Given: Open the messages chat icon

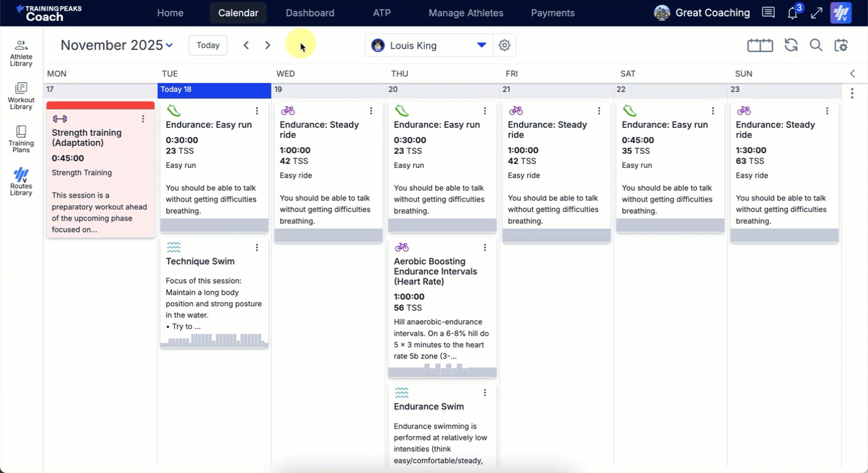Looking at the screenshot, I should pos(768,13).
